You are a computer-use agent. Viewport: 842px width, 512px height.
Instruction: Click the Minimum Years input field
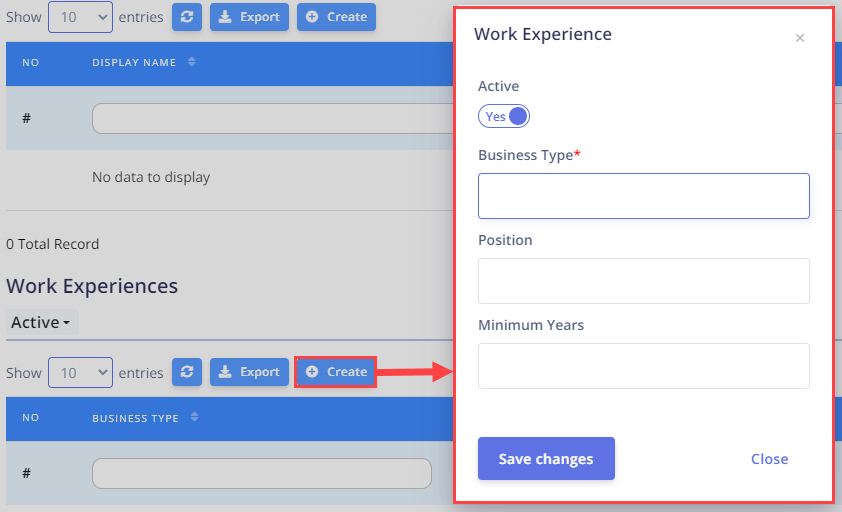(644, 366)
